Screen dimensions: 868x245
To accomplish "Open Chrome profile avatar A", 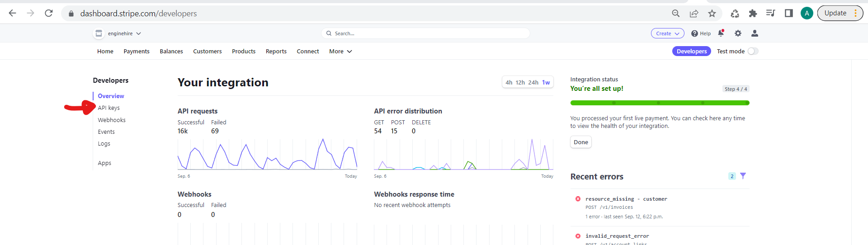I will [807, 13].
